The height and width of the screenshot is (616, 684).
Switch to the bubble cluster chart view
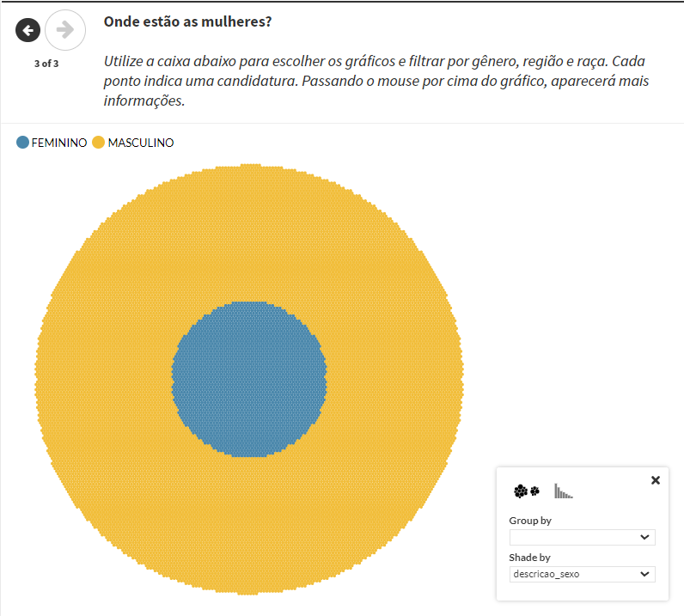tap(526, 491)
